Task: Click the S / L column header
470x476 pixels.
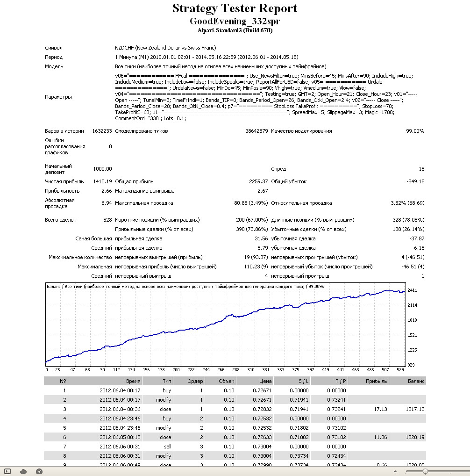Action: click(x=292, y=381)
